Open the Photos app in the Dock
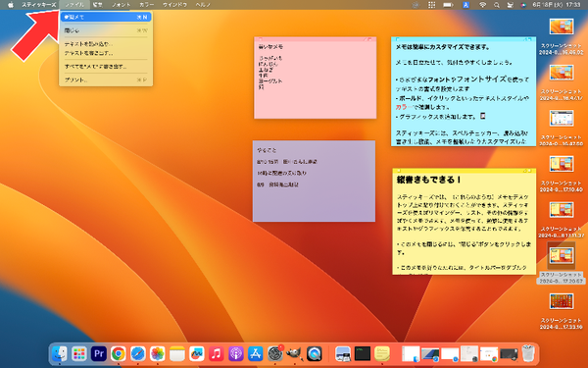The image size is (588, 368). pos(158,353)
